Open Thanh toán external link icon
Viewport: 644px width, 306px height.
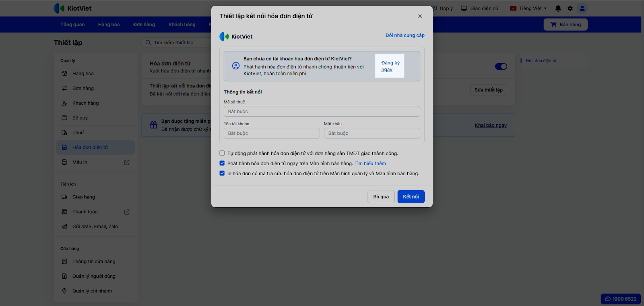(127, 212)
